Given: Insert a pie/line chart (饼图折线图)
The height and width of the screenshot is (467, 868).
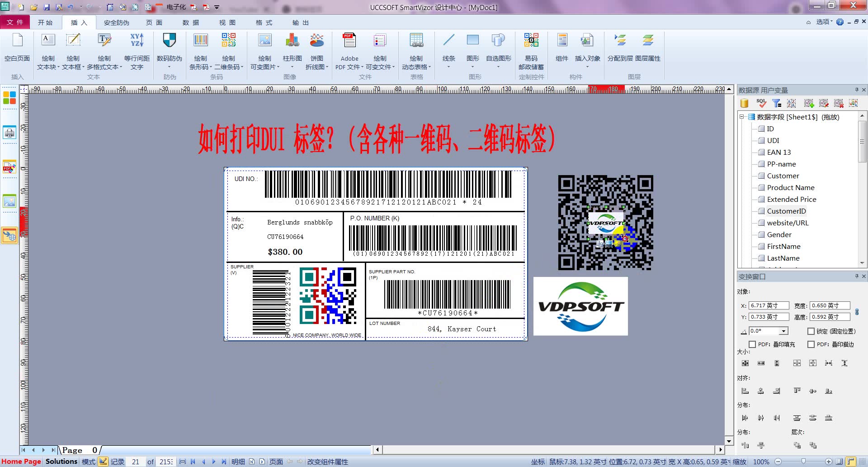Looking at the screenshot, I should pyautogui.click(x=317, y=51).
